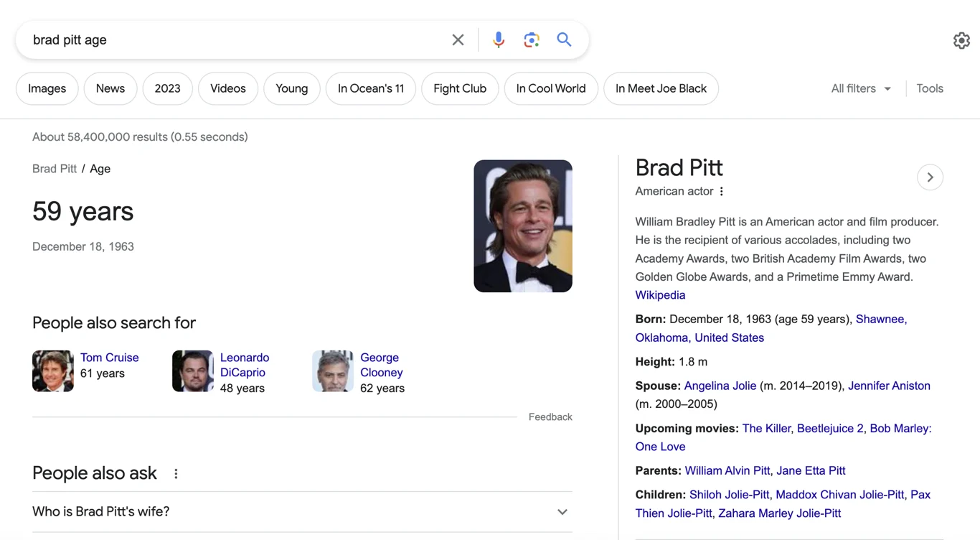Expand the All filters dropdown
Screen dimensions: 980x540
click(860, 88)
